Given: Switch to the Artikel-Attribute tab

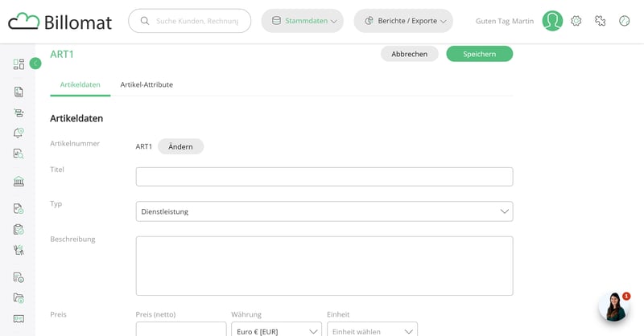Looking at the screenshot, I should click(147, 84).
